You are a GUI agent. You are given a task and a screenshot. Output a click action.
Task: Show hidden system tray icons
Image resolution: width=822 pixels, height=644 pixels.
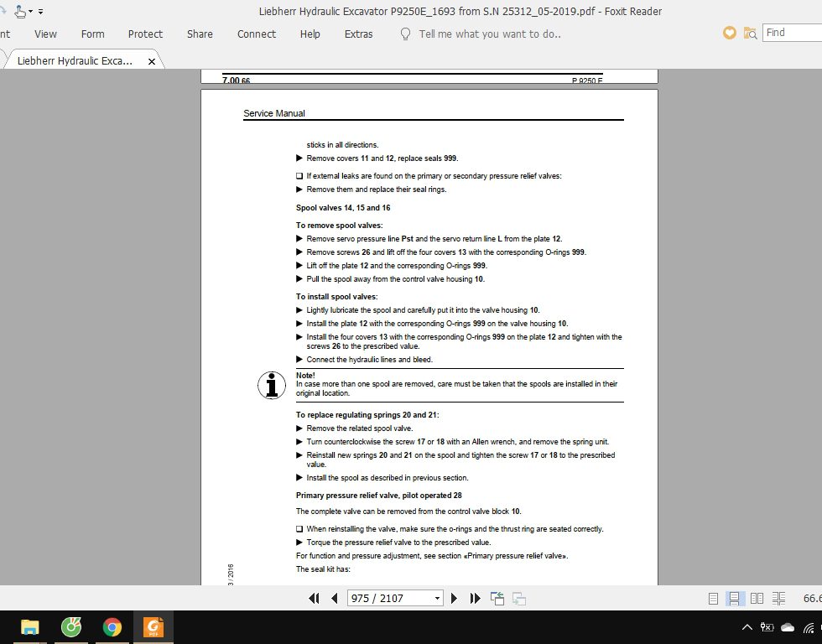(747, 626)
